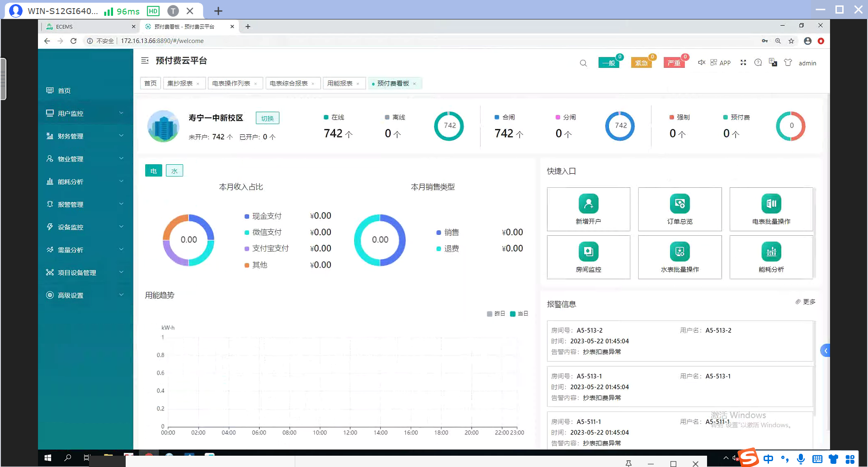Click the 紧急 alarm badge
The image size is (868, 467).
(x=642, y=62)
